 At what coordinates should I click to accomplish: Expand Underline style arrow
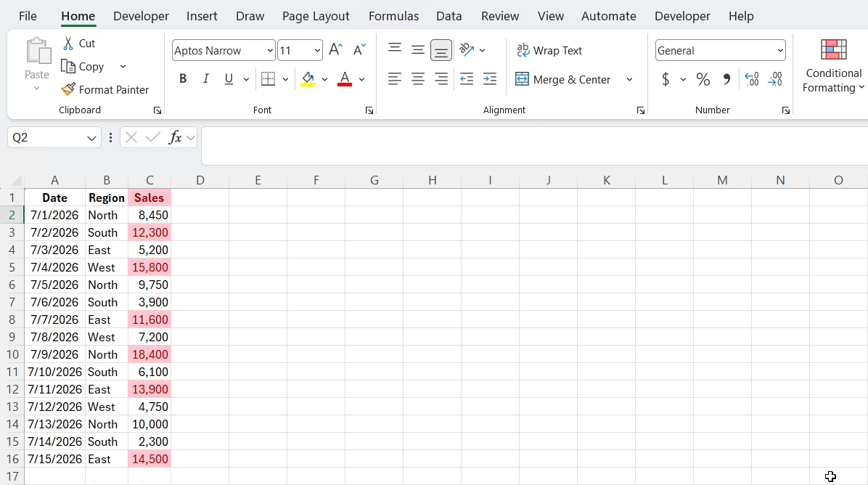tap(246, 79)
